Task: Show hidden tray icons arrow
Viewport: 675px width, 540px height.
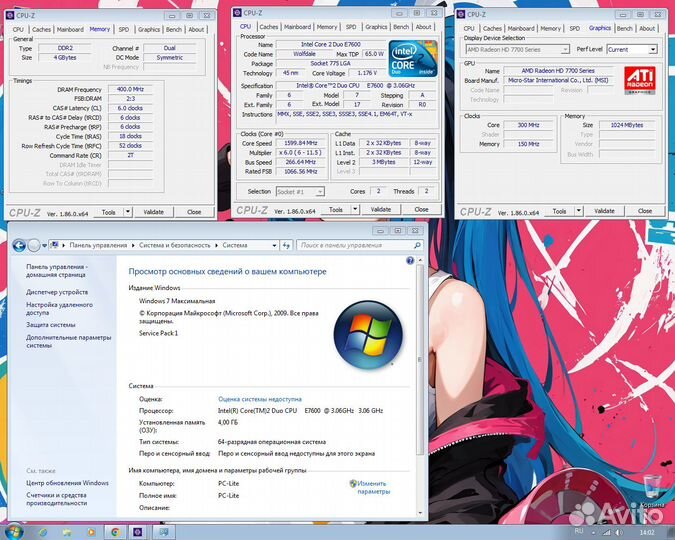Action: (x=593, y=533)
